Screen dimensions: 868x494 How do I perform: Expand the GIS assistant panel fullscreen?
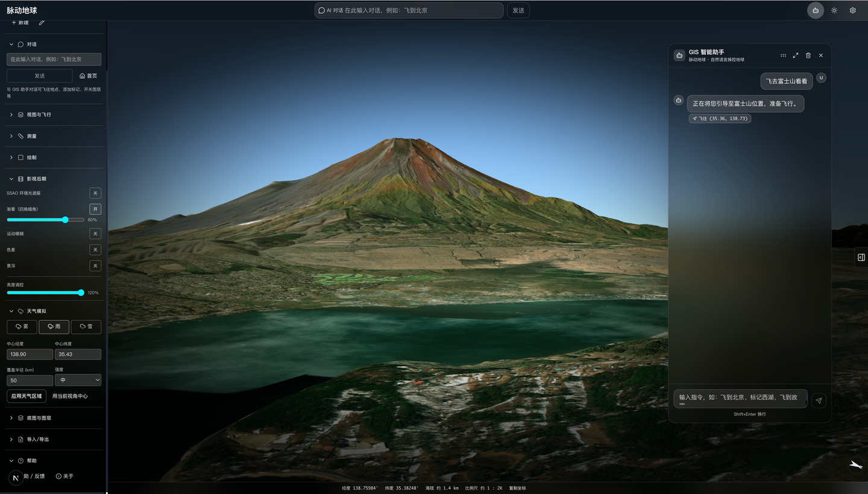(796, 55)
